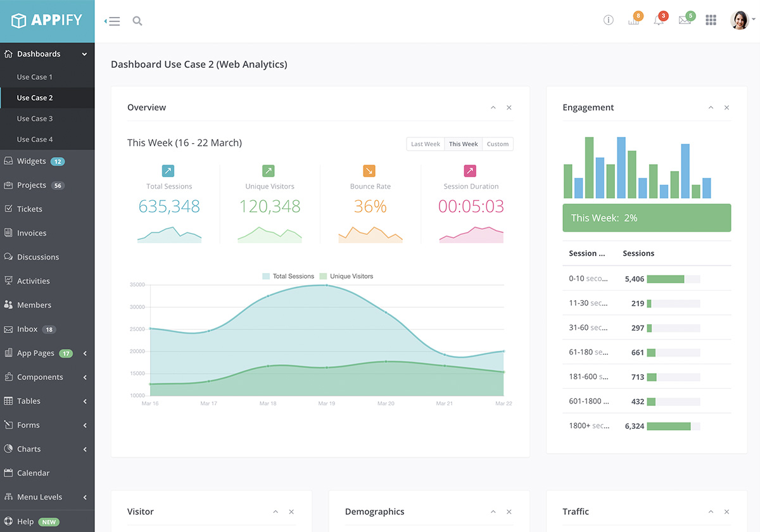Viewport: 760px width, 532px height.
Task: Click the Total Sessions arrow icon
Action: tap(168, 171)
